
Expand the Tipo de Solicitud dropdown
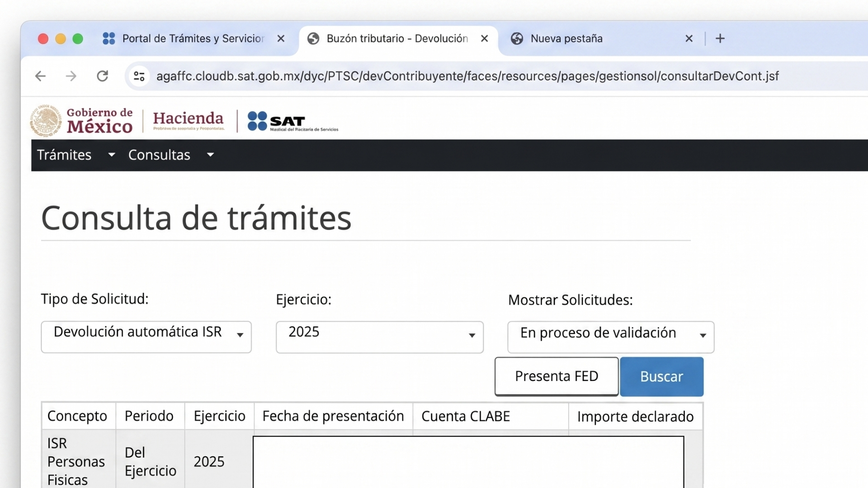[146, 337]
